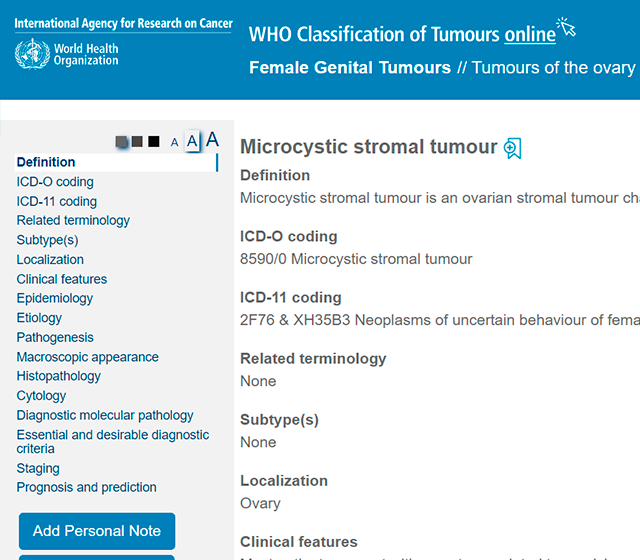Jump to the ICD-O coding section
Viewport: 640px width, 560px height.
tap(55, 182)
